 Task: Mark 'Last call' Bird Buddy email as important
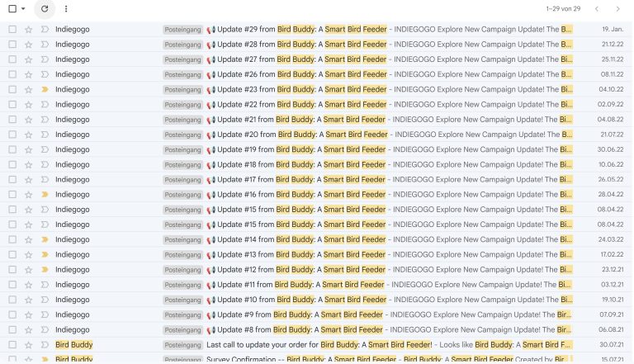click(45, 344)
